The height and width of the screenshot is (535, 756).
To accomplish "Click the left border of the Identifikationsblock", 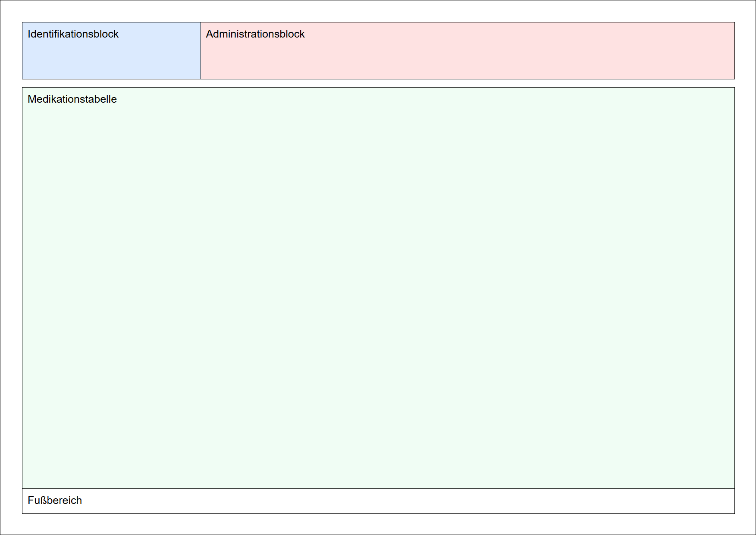I will pyautogui.click(x=22, y=51).
